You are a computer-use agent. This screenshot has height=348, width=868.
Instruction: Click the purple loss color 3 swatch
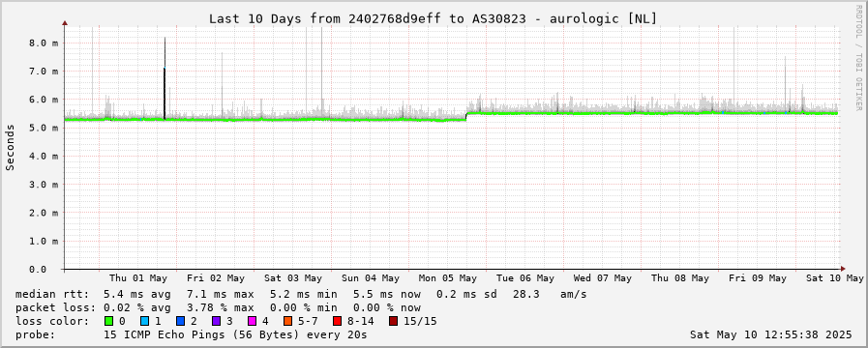click(216, 321)
